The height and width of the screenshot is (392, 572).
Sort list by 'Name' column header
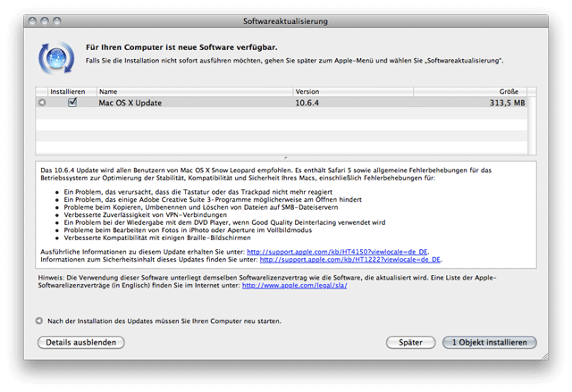click(195, 91)
